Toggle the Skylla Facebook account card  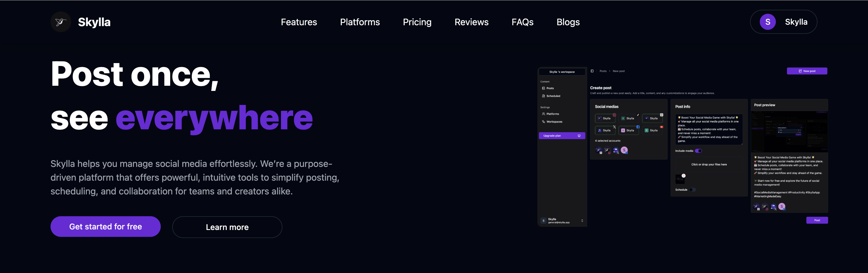pyautogui.click(x=629, y=130)
